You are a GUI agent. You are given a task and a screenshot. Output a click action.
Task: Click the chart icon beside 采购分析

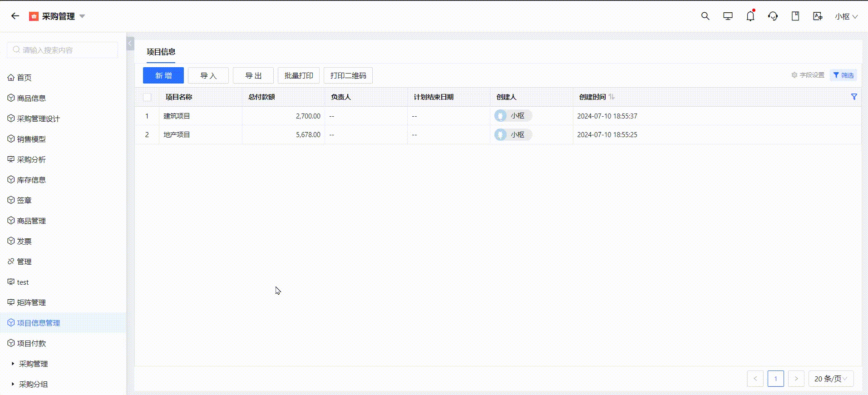11,159
